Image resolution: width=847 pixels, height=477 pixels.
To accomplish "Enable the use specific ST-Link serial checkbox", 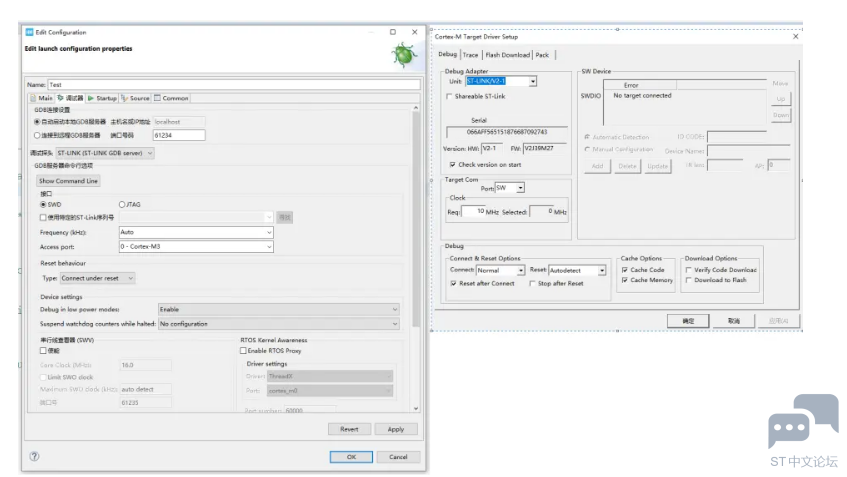I will coord(43,218).
